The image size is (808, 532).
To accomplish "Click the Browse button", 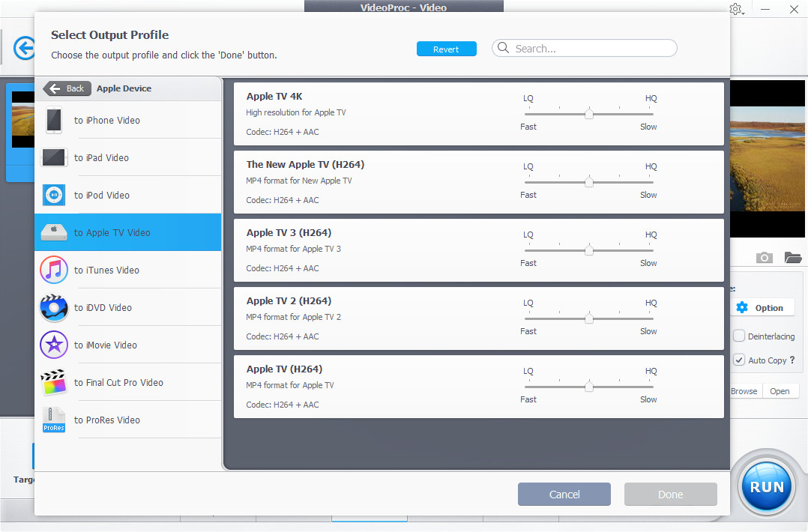I will [x=744, y=391].
